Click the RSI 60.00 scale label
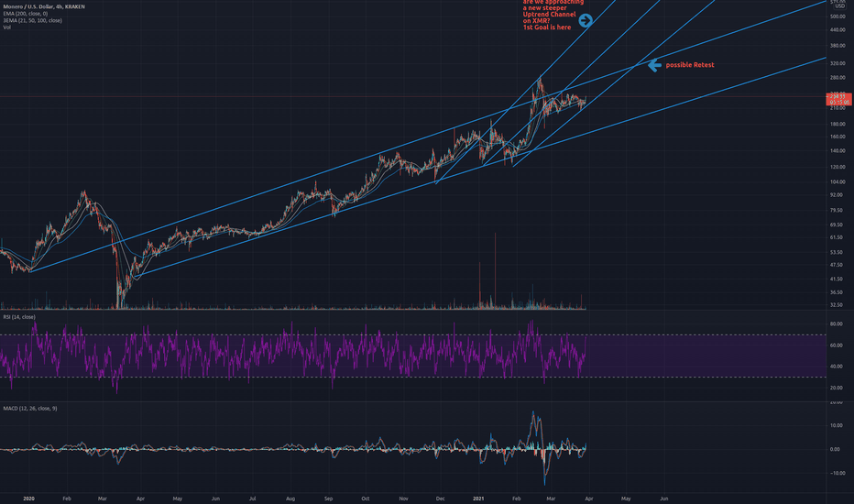Viewport: 854px width, 504px height. pos(836,345)
